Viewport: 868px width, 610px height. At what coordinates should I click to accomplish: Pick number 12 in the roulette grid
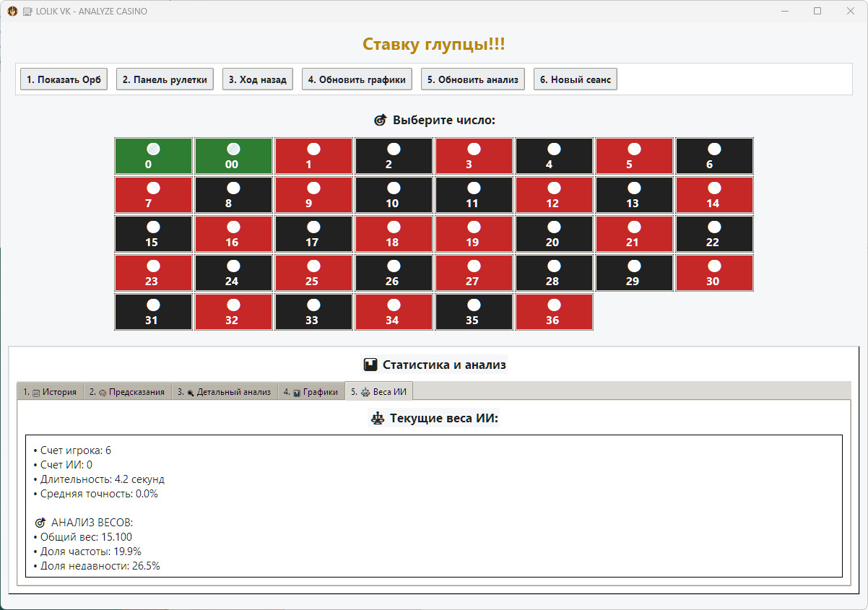click(554, 195)
